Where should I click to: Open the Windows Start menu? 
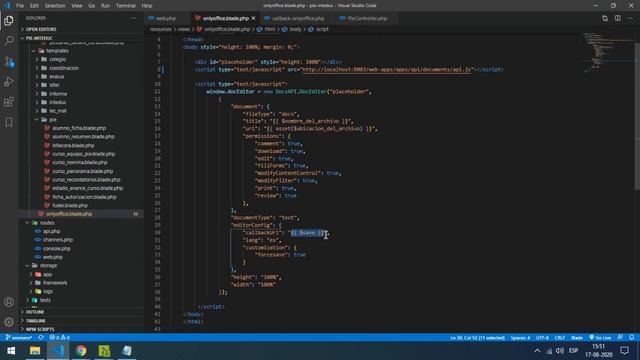(11, 351)
